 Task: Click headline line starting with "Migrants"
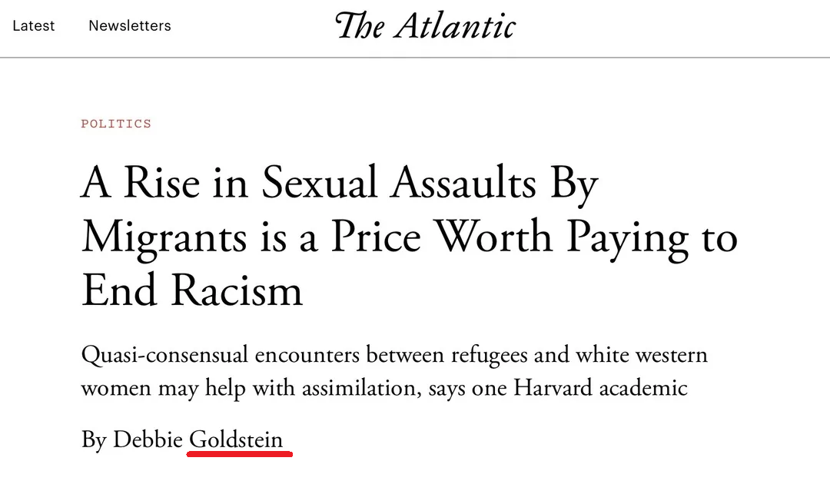(x=409, y=237)
